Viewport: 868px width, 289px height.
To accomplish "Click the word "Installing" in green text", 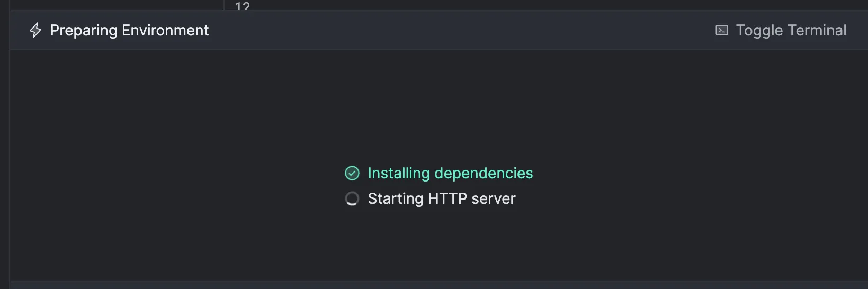I will click(399, 173).
